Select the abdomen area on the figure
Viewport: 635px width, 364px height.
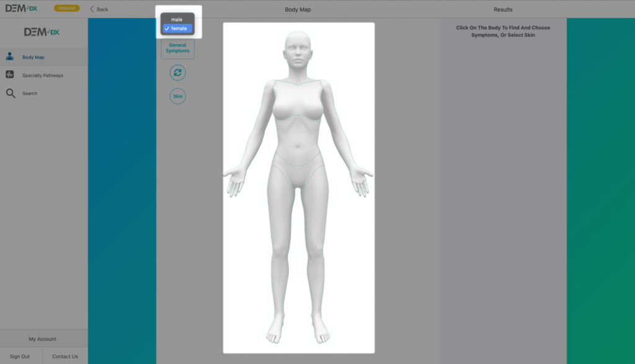coord(298,140)
